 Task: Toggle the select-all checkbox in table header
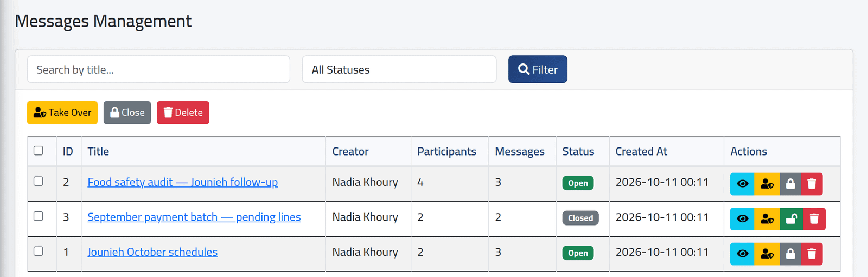[39, 151]
